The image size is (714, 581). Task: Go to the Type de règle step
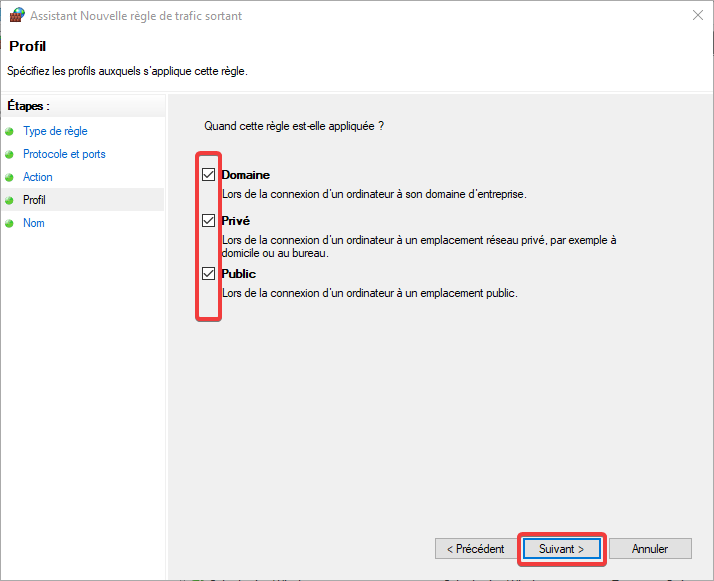[x=55, y=131]
